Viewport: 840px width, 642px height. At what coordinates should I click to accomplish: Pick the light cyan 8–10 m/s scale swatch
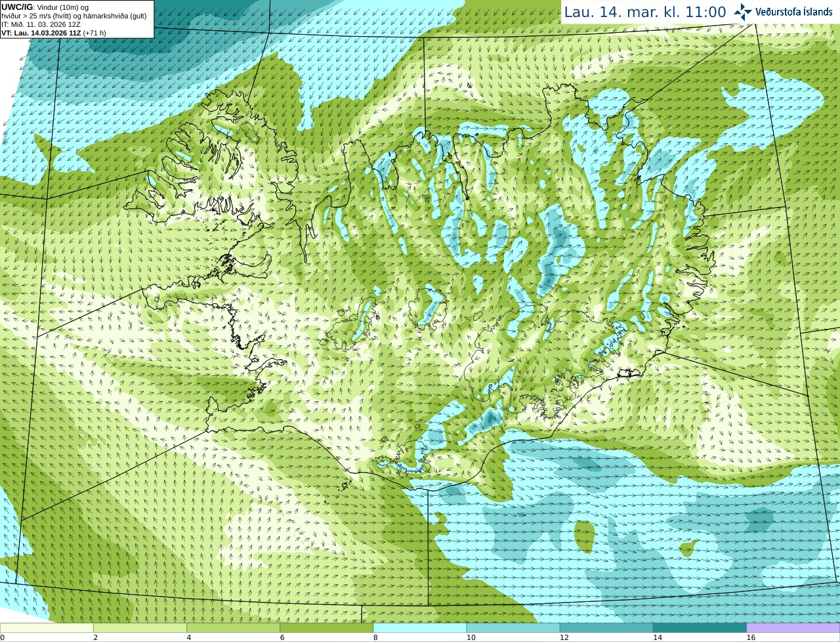[420, 628]
